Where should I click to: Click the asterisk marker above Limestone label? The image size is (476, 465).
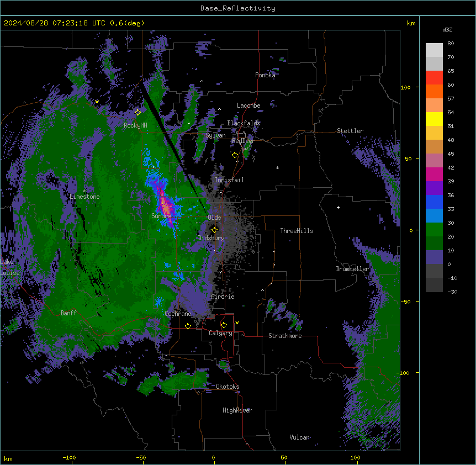[84, 191]
